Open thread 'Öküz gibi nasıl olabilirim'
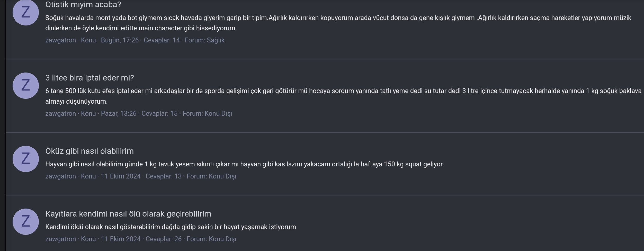The image size is (644, 251). point(89,151)
